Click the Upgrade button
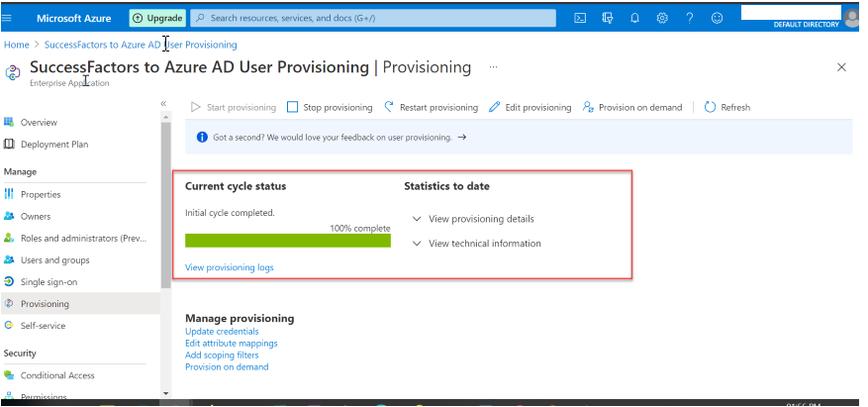This screenshot has height=407, width=868. (157, 18)
